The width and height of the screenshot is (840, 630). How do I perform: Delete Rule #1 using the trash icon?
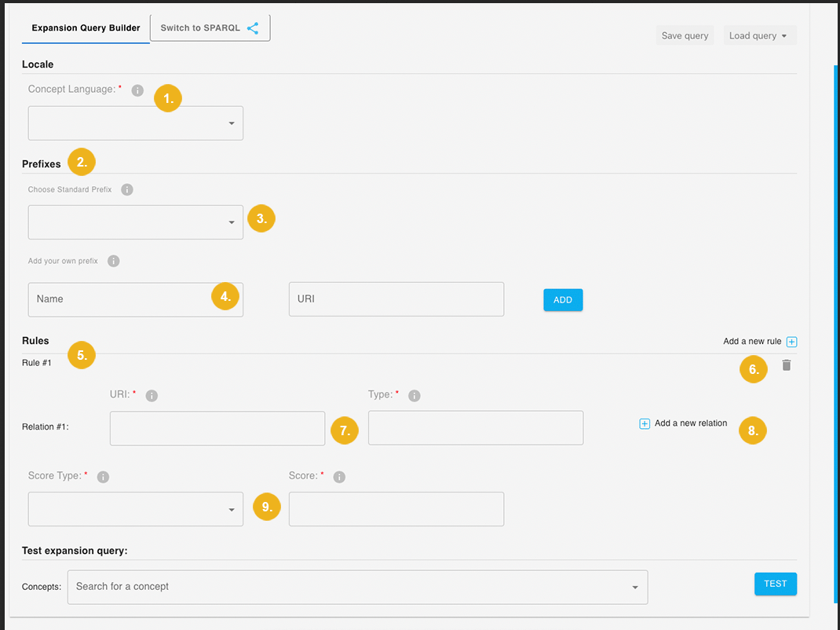tap(787, 366)
